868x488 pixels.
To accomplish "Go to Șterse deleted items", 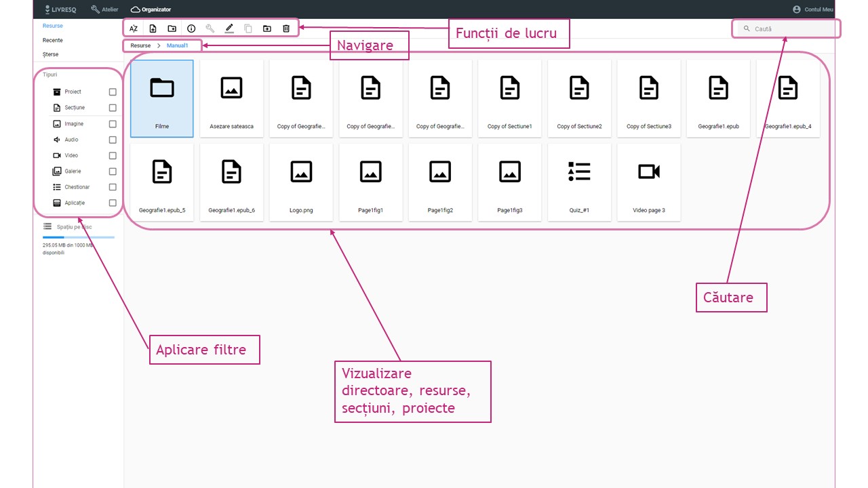I will coord(50,54).
